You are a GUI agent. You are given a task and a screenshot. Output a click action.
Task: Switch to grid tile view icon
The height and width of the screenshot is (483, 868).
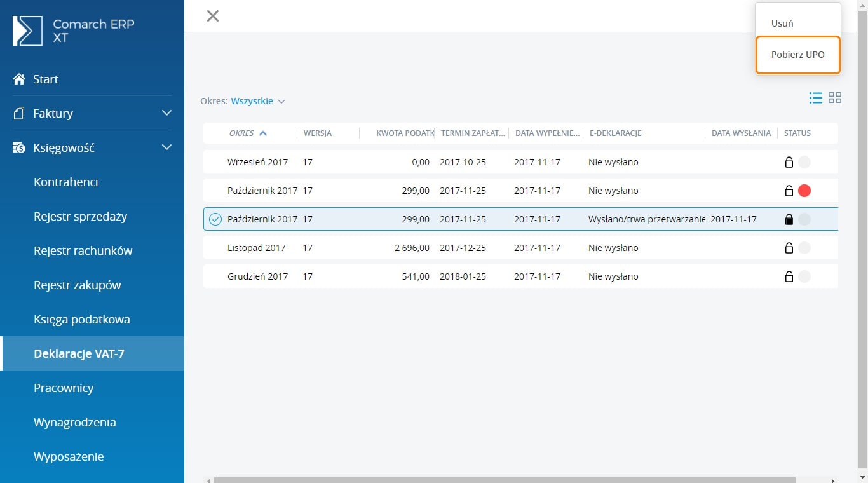[x=835, y=98]
